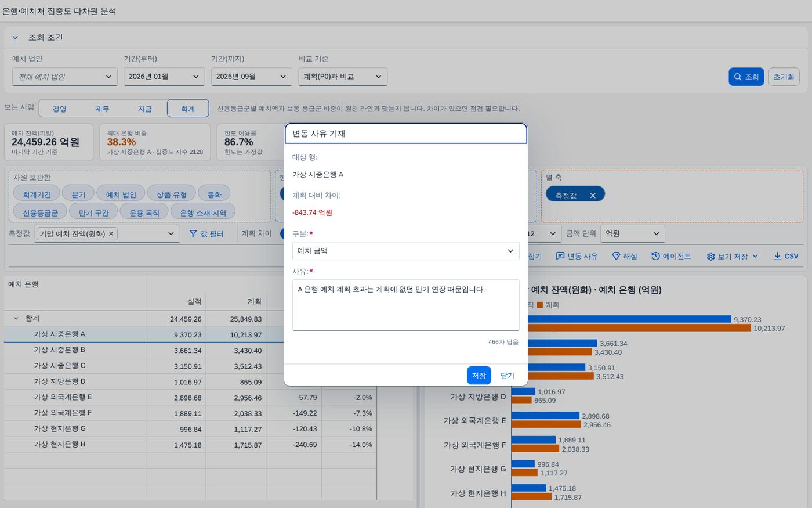Click the 변동 사유 comment toolbar button

tap(577, 256)
